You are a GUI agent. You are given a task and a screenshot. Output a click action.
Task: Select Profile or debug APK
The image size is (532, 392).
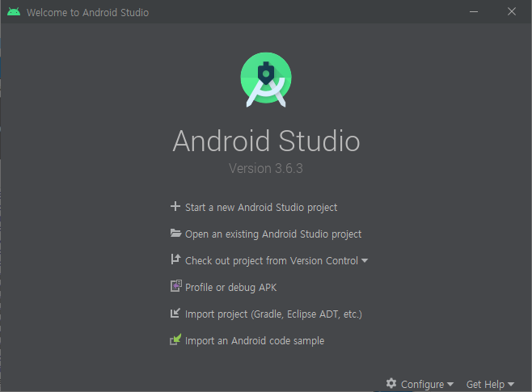(230, 288)
